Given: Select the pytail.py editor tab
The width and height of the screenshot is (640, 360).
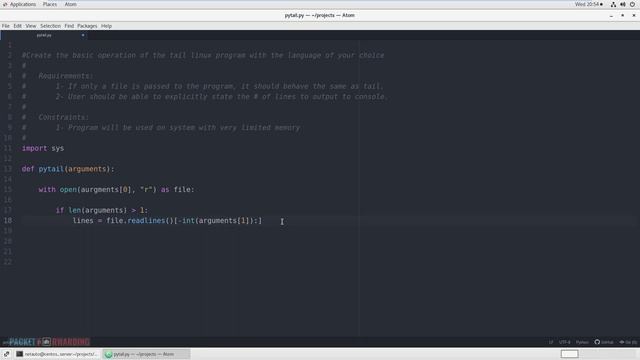Looking at the screenshot, I should pos(44,36).
